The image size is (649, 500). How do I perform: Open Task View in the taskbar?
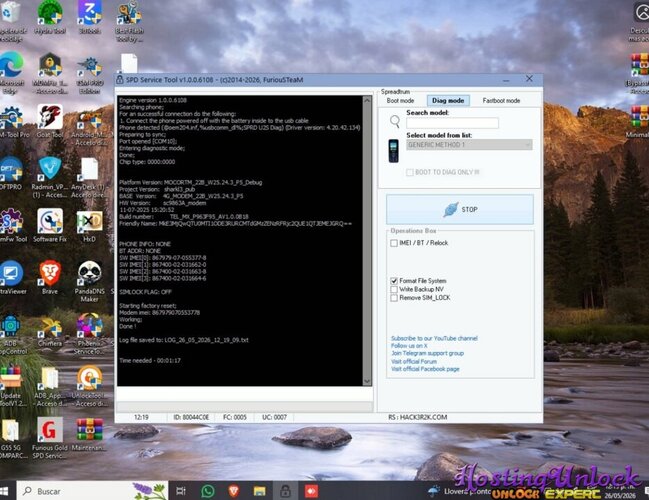coord(181,491)
